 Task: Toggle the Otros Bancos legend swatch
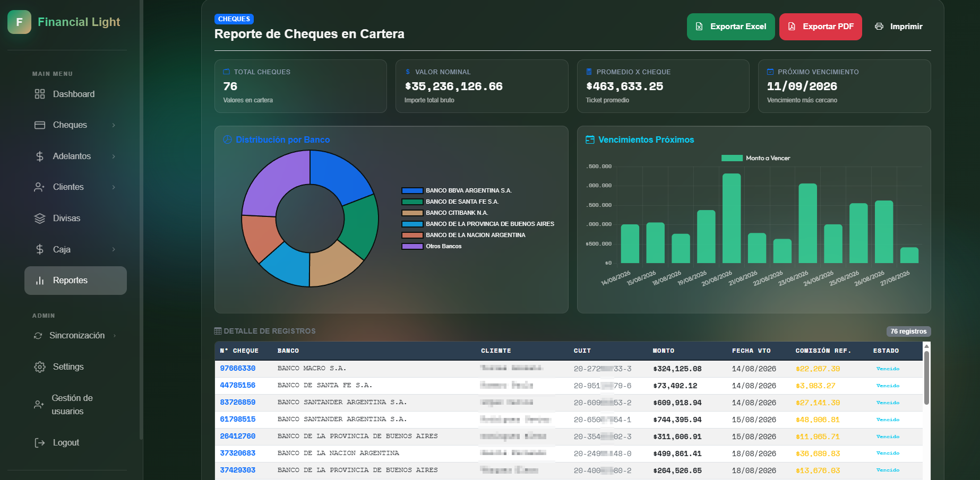click(x=412, y=246)
